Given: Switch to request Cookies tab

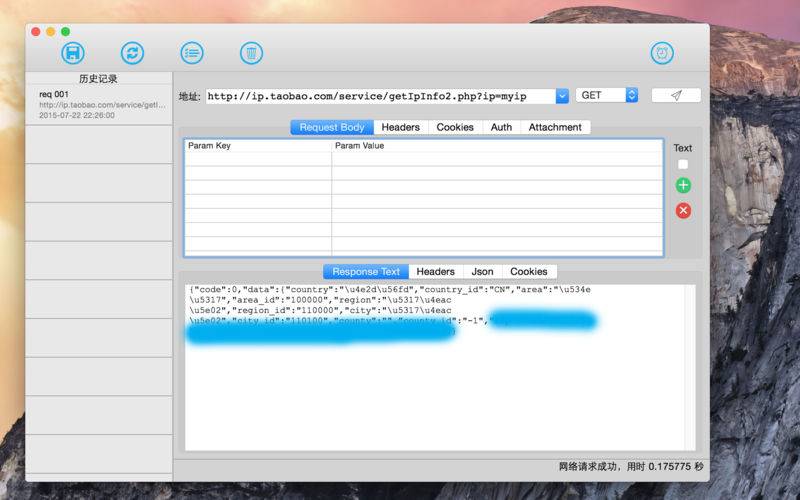Looking at the screenshot, I should [455, 127].
